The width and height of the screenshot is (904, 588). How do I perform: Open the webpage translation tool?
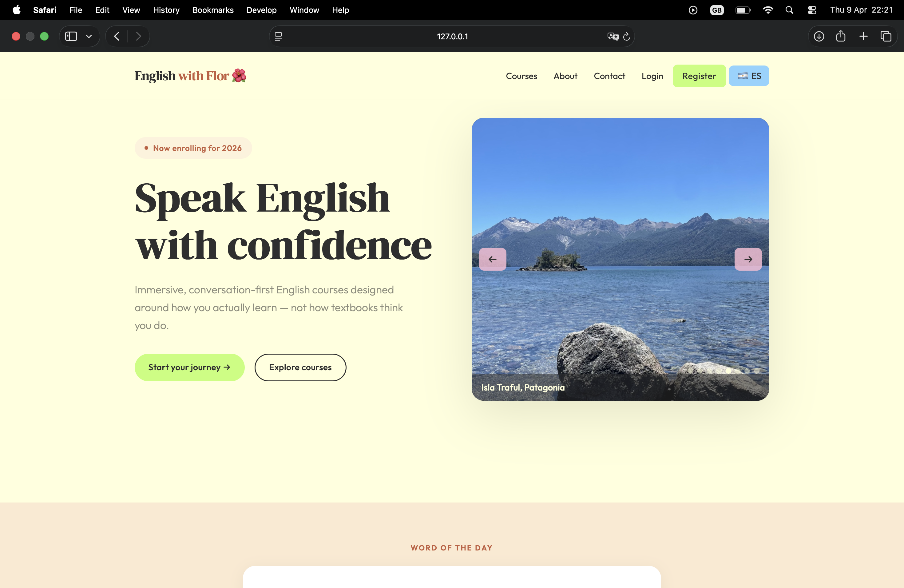(x=612, y=36)
